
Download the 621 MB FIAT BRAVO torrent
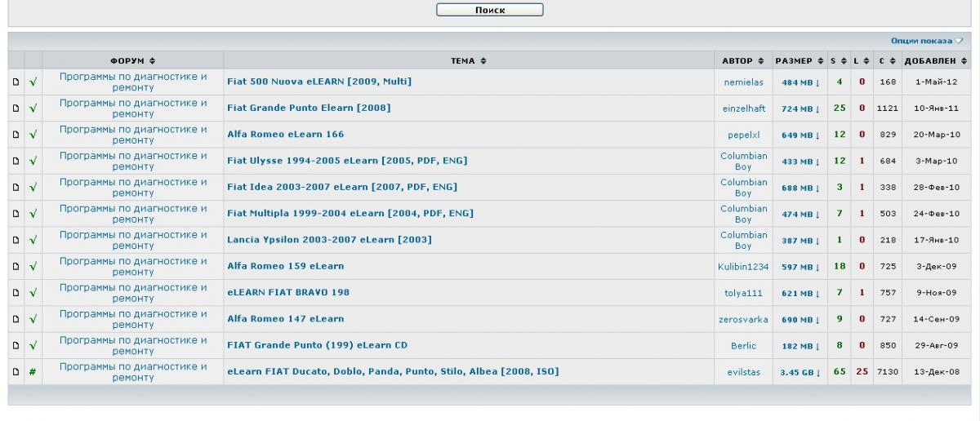pos(800,293)
